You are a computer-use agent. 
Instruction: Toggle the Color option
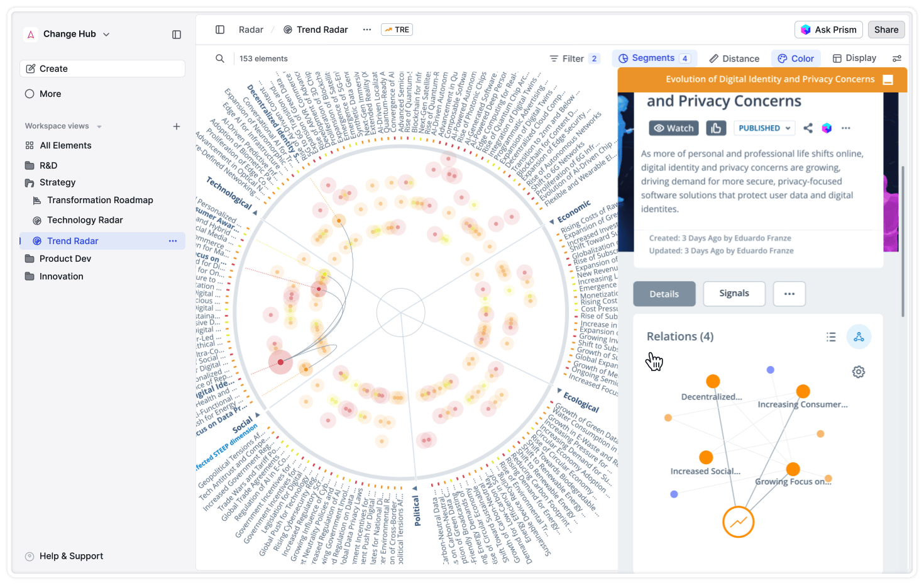point(796,58)
